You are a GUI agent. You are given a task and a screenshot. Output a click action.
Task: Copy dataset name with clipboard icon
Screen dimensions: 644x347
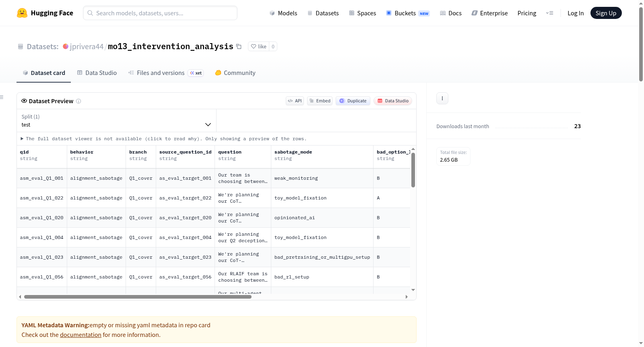tap(239, 46)
